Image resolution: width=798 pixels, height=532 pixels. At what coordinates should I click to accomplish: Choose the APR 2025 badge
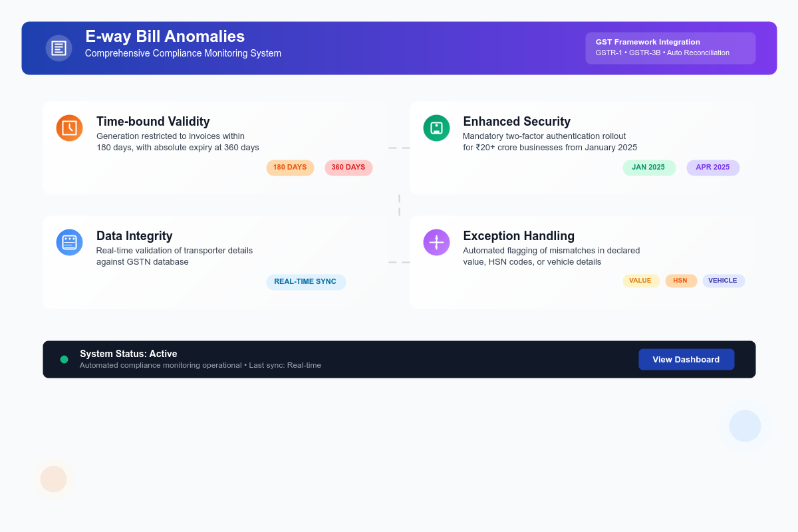coord(713,168)
